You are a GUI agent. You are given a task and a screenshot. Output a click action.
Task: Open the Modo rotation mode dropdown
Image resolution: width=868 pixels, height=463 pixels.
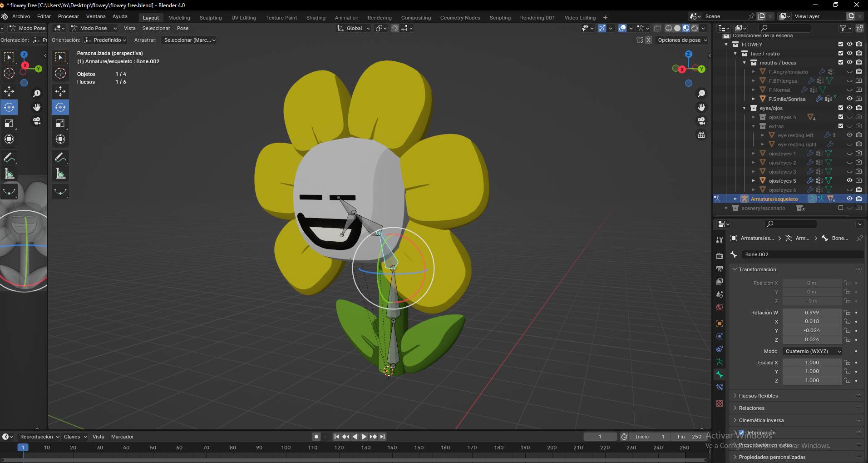tap(812, 351)
